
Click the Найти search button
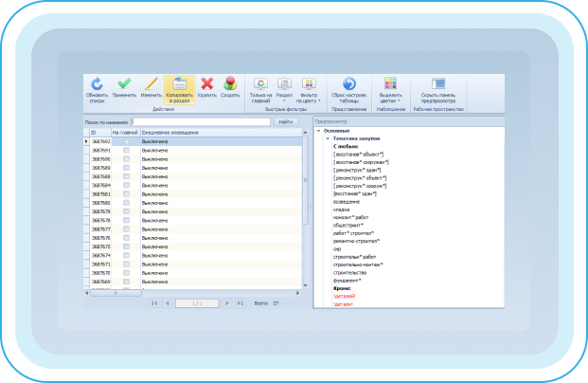click(x=286, y=122)
